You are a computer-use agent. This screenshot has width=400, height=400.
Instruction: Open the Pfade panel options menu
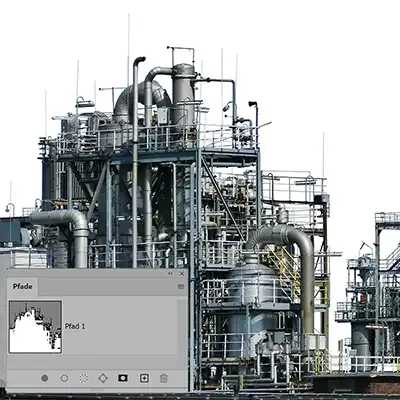click(x=181, y=286)
